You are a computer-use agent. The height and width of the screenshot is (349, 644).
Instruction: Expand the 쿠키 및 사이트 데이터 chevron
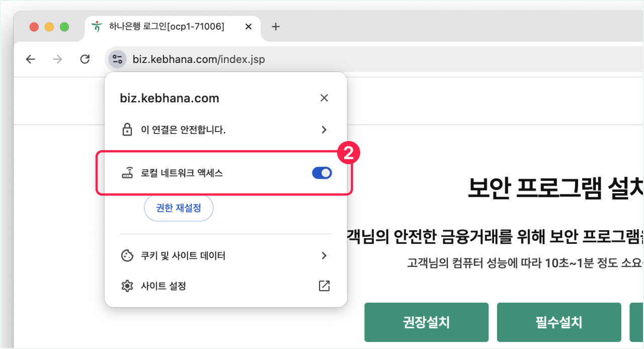point(324,256)
